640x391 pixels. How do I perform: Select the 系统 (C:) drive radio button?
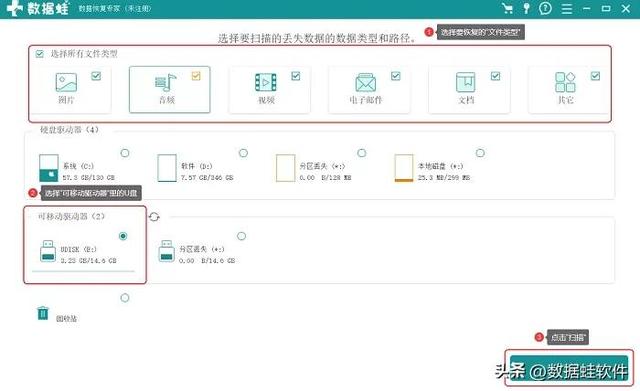(125, 153)
